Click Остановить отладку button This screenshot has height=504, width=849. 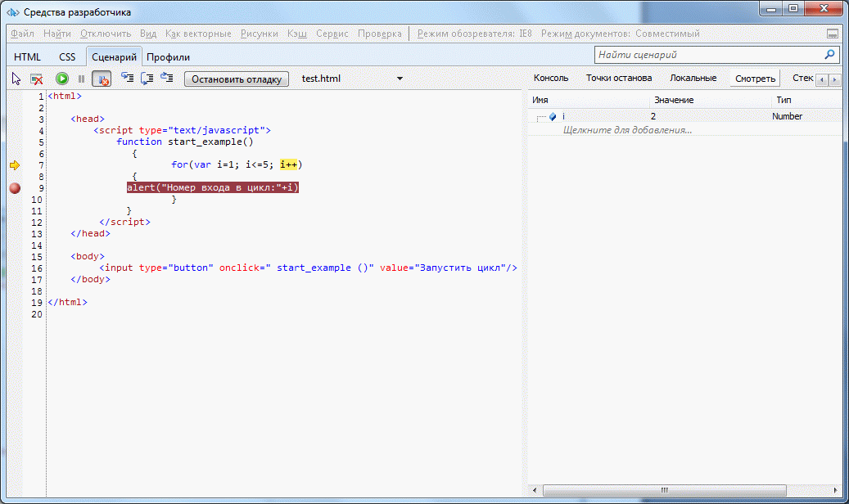[x=237, y=79]
